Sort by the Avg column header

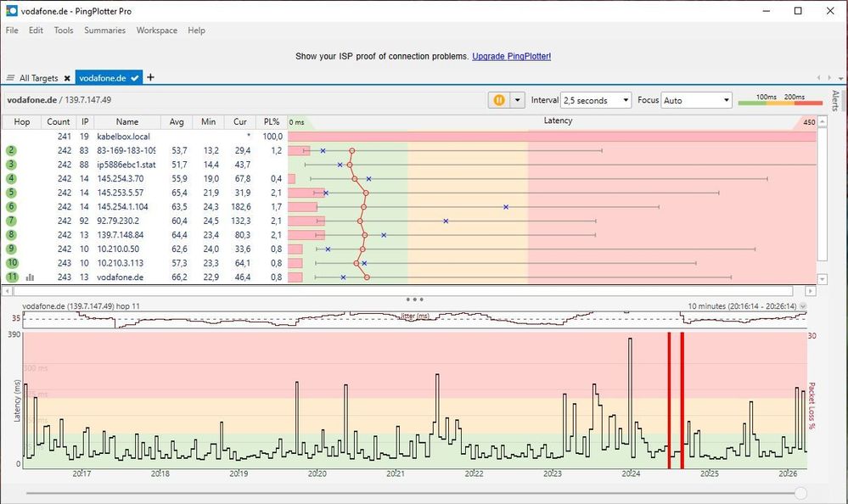pos(177,121)
